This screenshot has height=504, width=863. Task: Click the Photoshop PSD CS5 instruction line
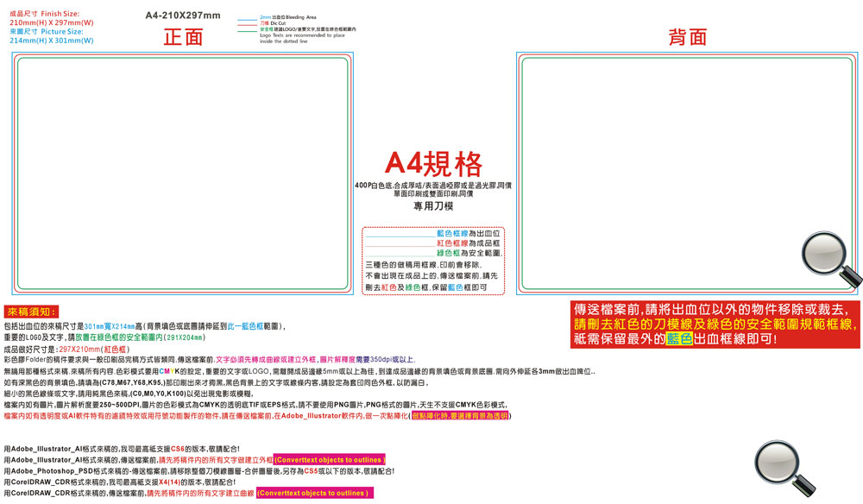point(198,471)
